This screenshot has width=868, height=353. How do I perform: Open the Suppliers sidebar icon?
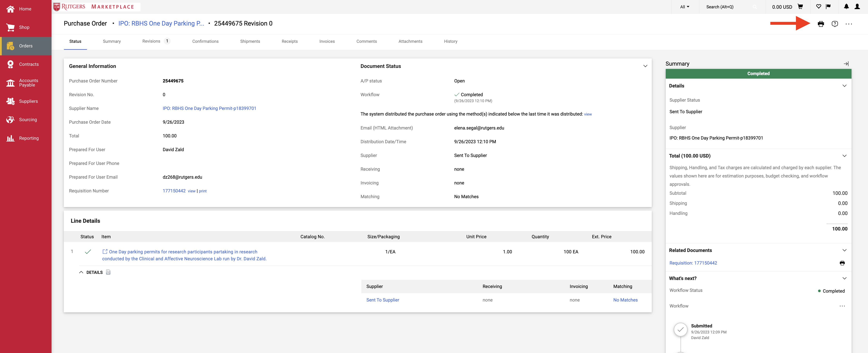tap(10, 101)
